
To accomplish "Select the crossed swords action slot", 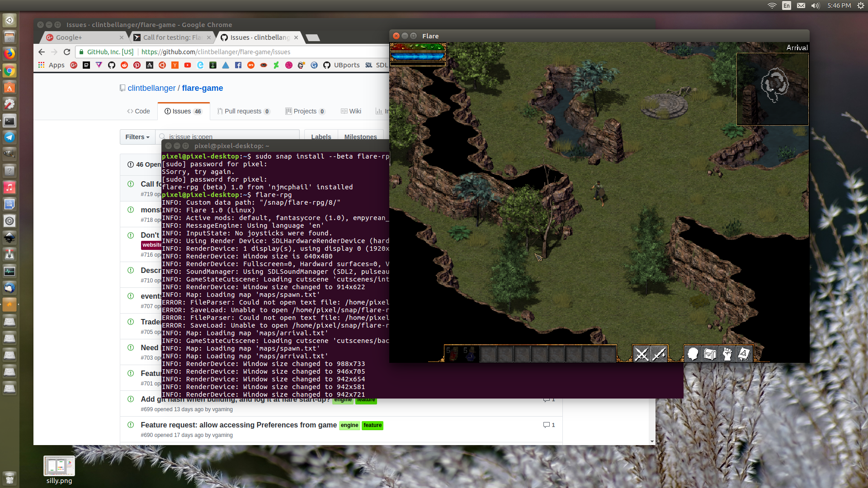I will [x=641, y=354].
